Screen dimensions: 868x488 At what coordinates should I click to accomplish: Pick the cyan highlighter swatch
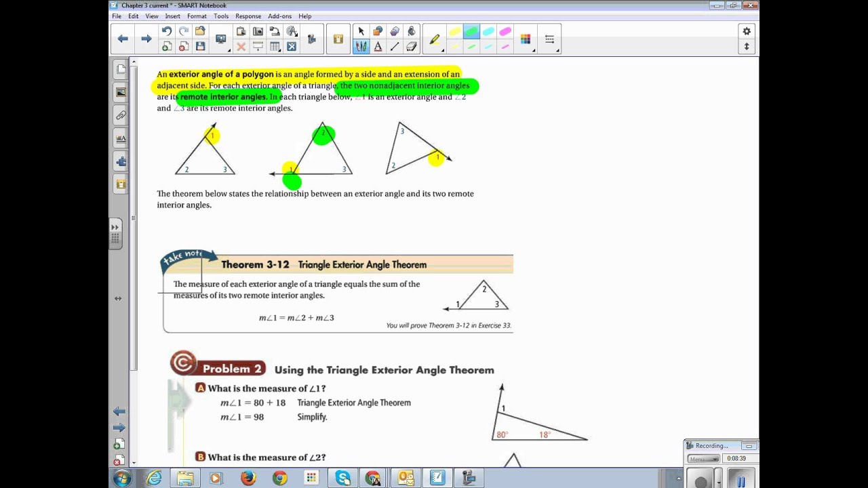point(488,31)
